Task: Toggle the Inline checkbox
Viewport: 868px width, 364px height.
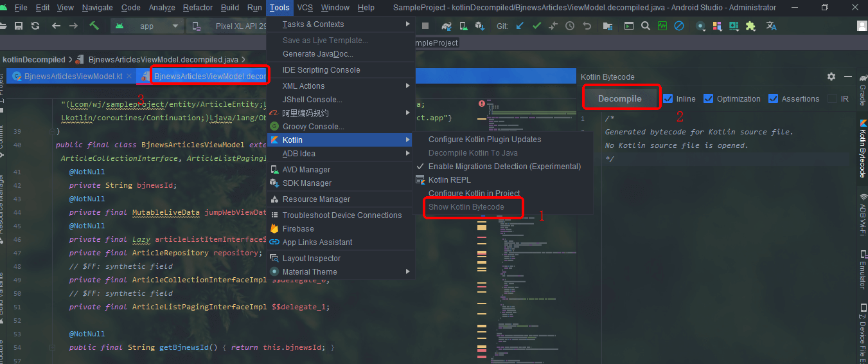Action: (668, 98)
